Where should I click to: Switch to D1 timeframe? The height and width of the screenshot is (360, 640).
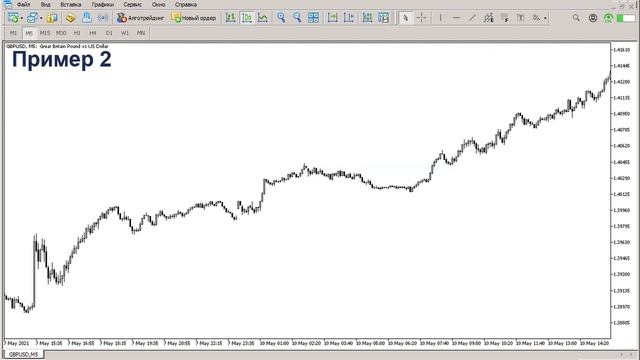tap(109, 33)
